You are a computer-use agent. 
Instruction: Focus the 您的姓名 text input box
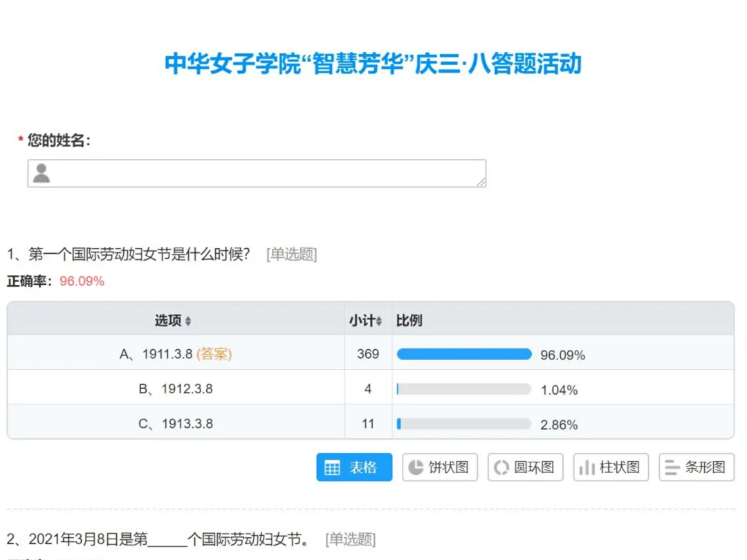pyautogui.click(x=263, y=173)
